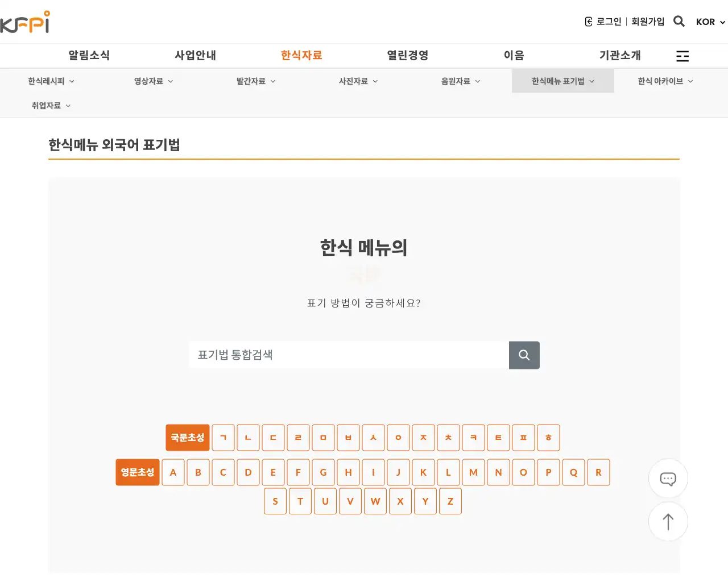
Task: Open the 한식자료 menu
Action: (301, 55)
